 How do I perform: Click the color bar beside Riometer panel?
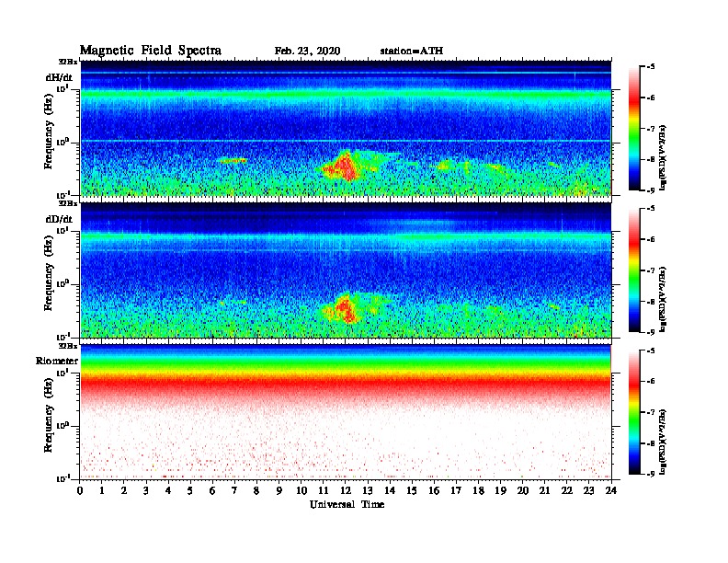pos(634,412)
